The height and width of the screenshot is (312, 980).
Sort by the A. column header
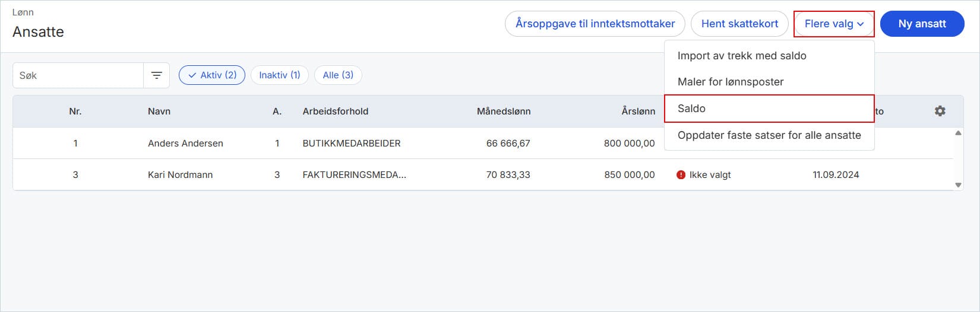(277, 112)
